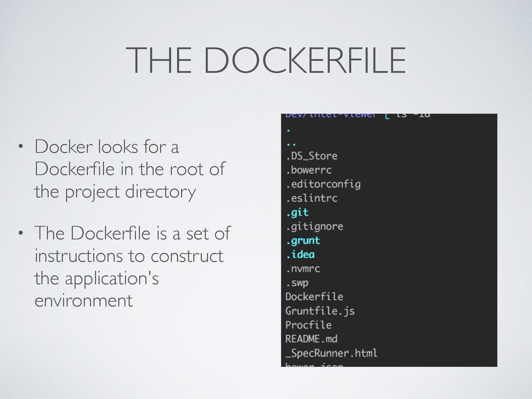Click the bold ".grunt" directory entry
This screenshot has width=532, height=399.
tap(303, 240)
